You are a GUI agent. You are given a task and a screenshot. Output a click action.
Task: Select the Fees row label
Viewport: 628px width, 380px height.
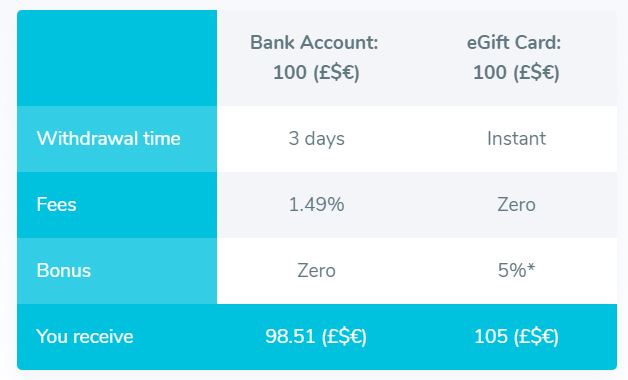point(56,205)
